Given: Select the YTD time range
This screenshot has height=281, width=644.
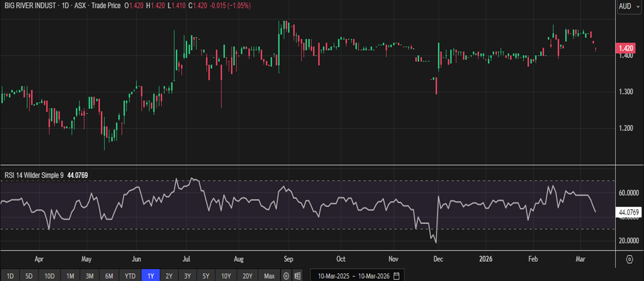Looking at the screenshot, I should coord(130,276).
